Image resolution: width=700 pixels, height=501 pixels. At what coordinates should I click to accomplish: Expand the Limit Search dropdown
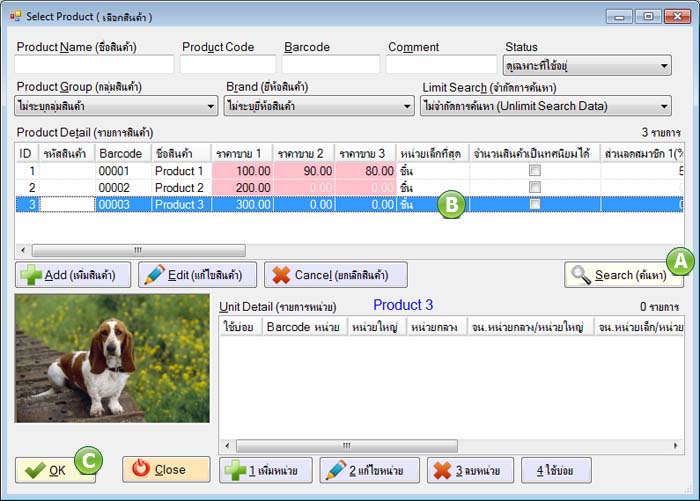pyautogui.click(x=663, y=106)
